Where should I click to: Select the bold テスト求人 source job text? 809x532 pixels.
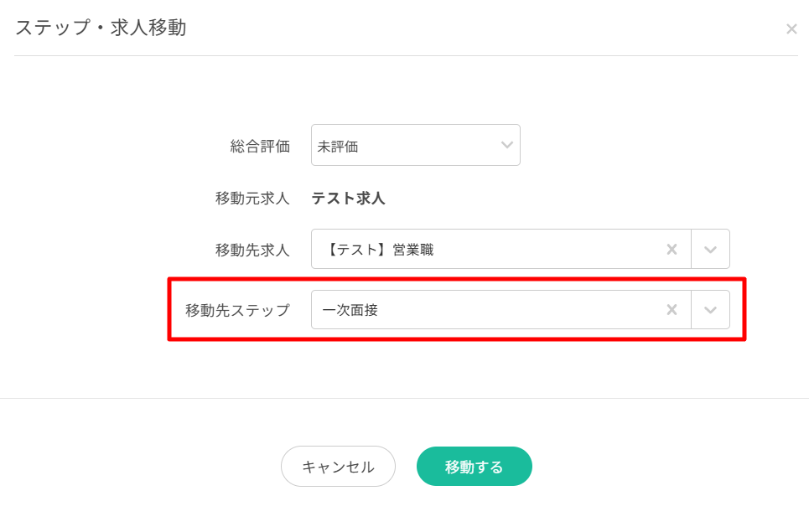(348, 199)
